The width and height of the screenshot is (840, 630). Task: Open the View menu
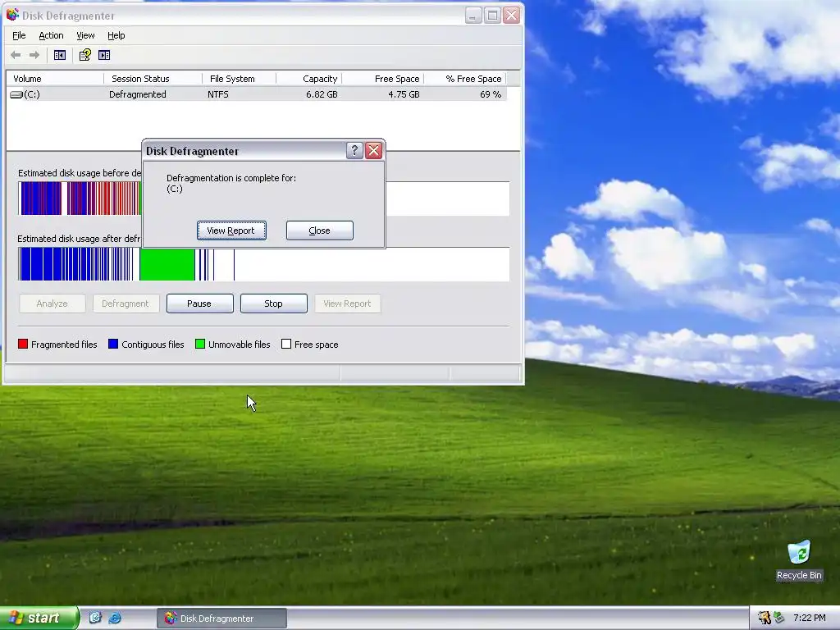pos(85,35)
